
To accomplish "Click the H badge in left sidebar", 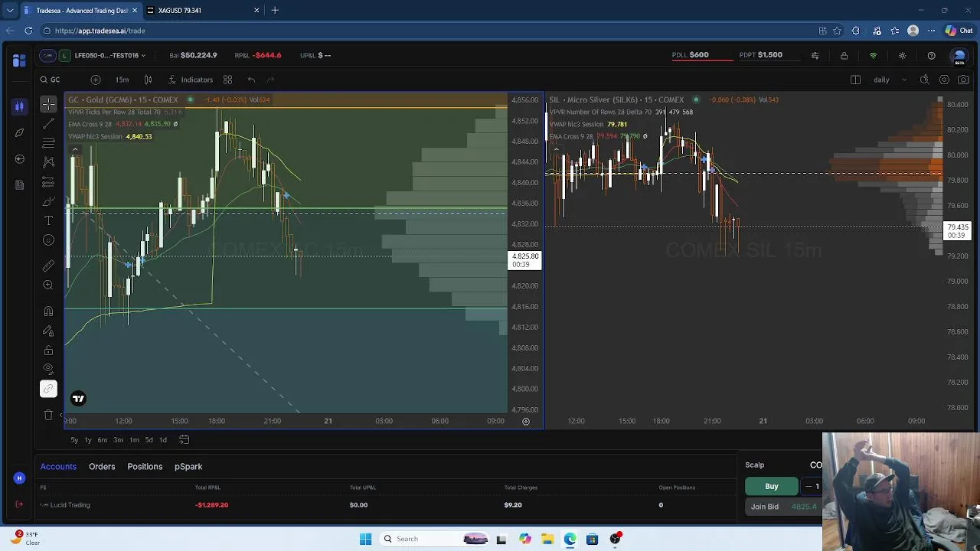I will tap(19, 478).
